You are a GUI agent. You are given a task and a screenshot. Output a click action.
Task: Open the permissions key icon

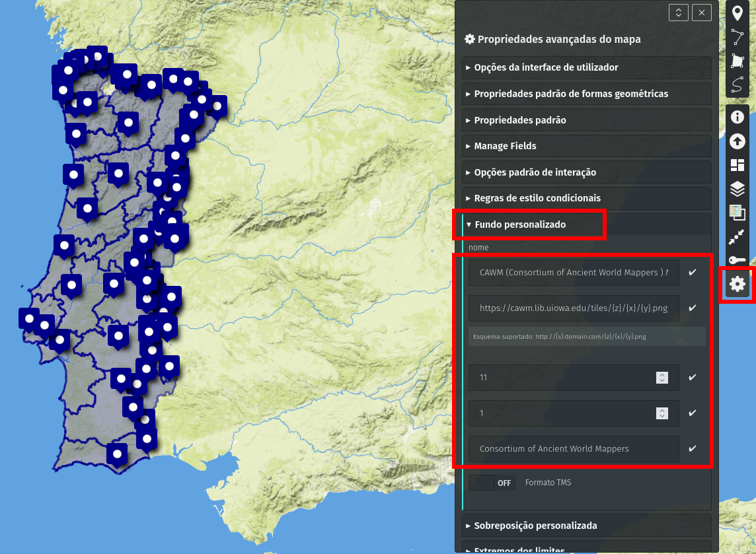pyautogui.click(x=737, y=260)
